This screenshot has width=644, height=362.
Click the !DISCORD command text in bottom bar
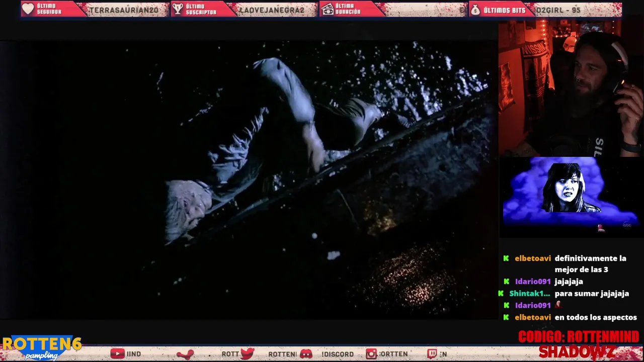click(338, 354)
